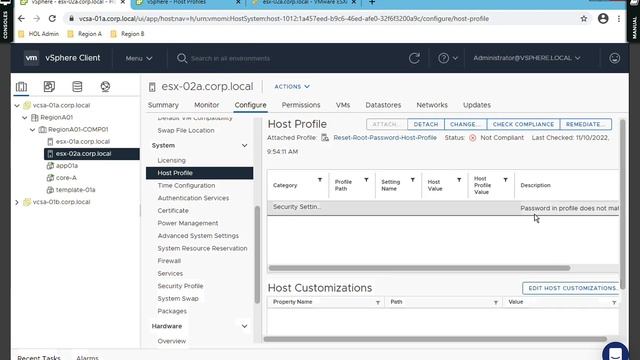Bookmark this page with the star icon
This screenshot has width=640, height=360.
(x=584, y=19)
